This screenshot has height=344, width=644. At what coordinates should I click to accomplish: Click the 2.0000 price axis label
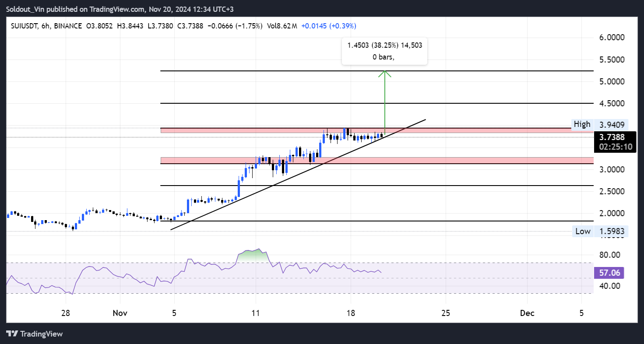tap(612, 213)
